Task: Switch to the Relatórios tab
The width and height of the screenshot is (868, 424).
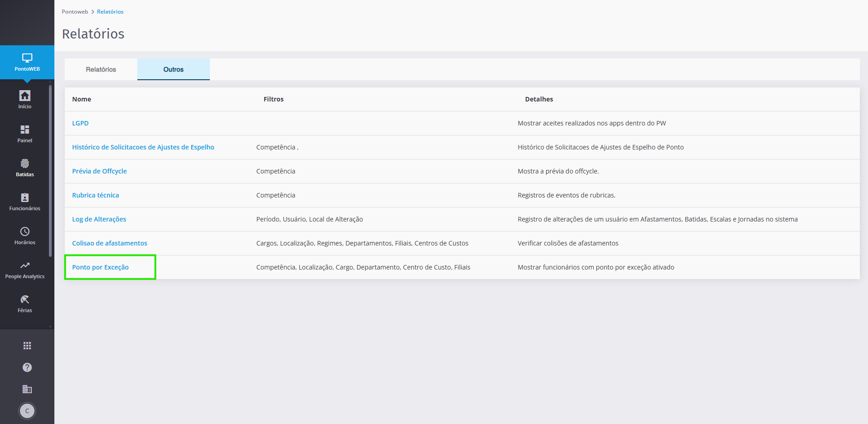Action: tap(101, 69)
